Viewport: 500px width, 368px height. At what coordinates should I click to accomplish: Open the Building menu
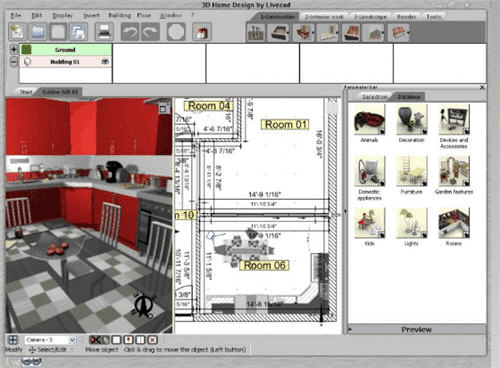tap(120, 15)
